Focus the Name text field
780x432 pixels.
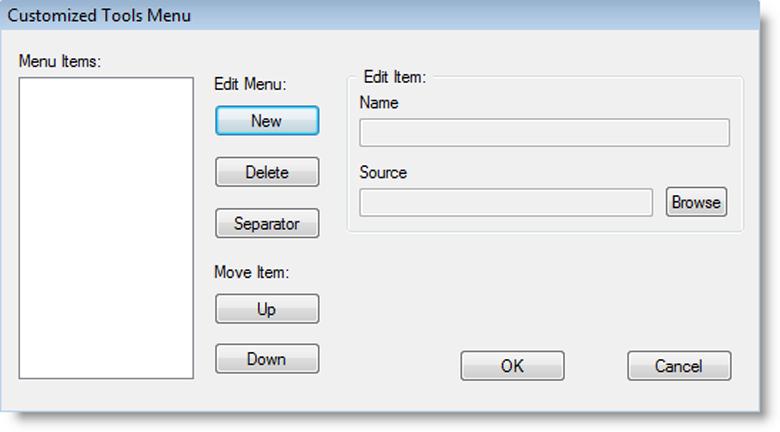545,132
